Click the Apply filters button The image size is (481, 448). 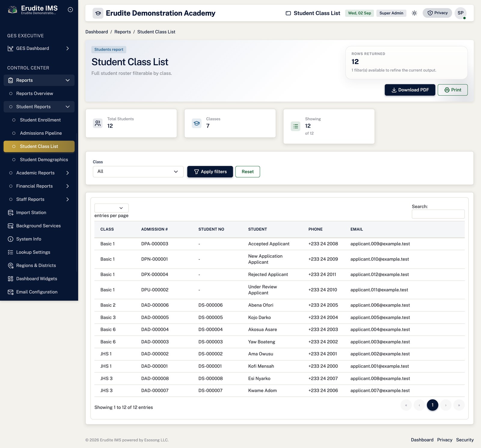point(210,172)
